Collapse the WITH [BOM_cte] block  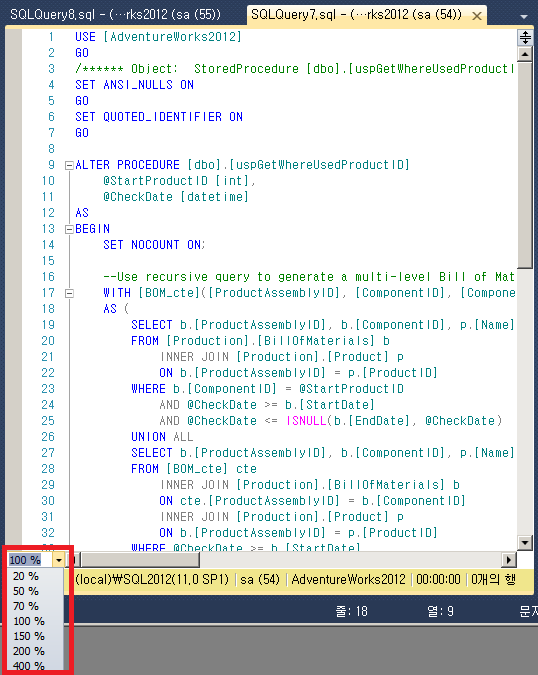click(69, 294)
